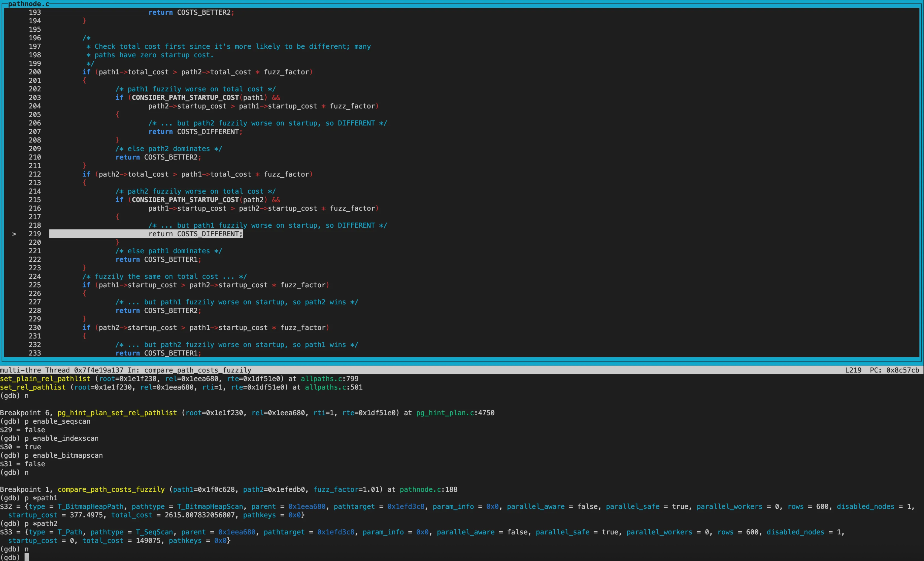Click line number 225 in the gutter
This screenshot has height=561, width=924.
pos(35,285)
